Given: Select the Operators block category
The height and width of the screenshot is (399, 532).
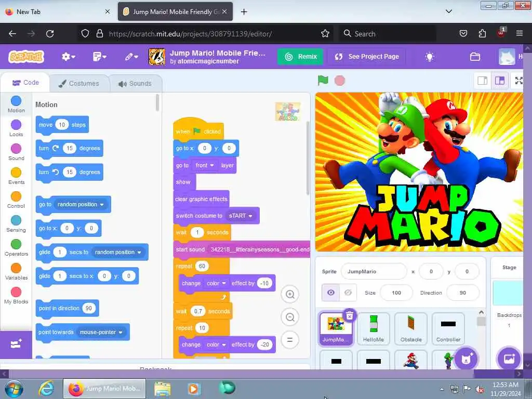Looking at the screenshot, I should coord(16,248).
